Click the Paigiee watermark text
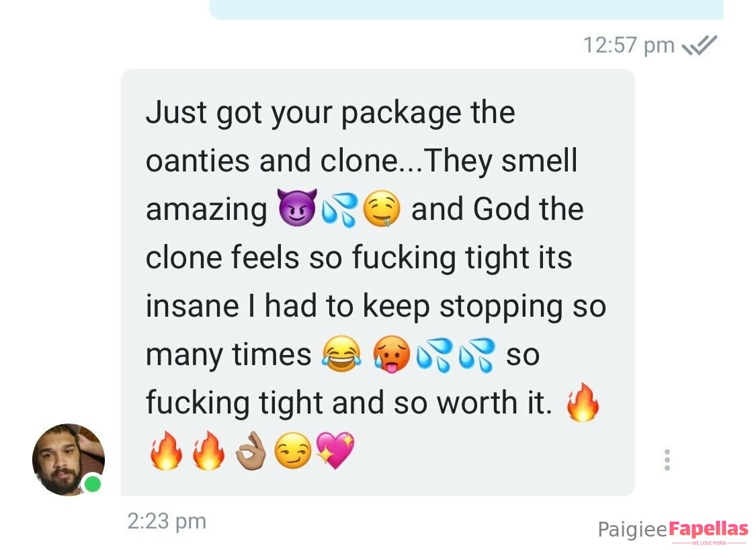 click(632, 530)
